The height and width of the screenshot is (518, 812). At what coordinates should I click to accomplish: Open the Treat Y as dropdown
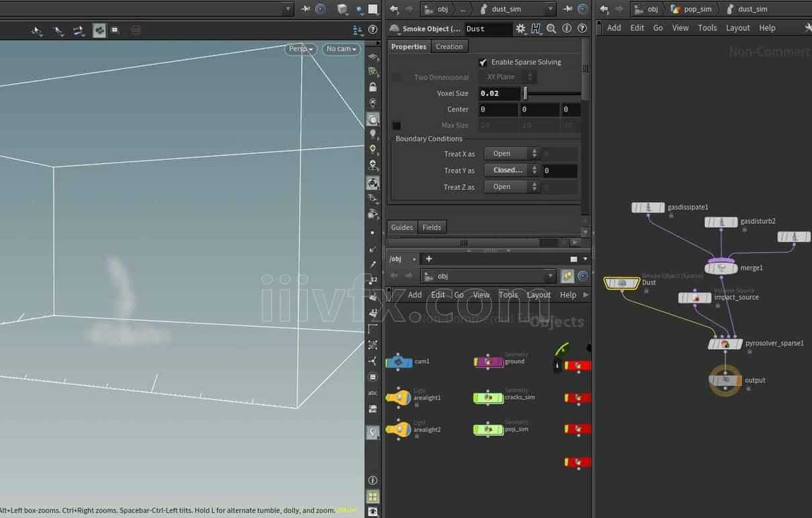512,170
